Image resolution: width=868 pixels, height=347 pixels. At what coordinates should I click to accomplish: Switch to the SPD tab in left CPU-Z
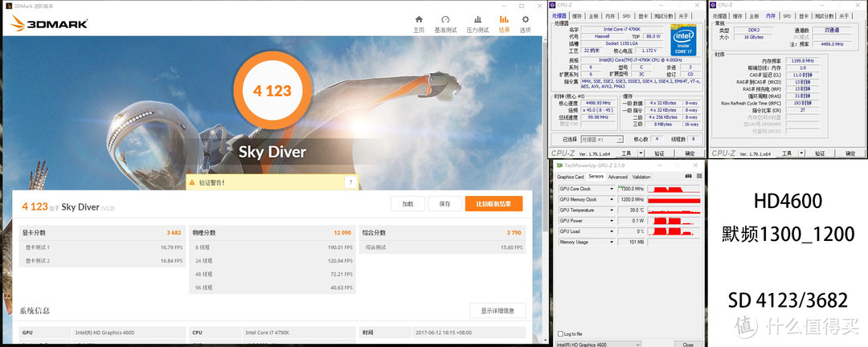click(628, 15)
